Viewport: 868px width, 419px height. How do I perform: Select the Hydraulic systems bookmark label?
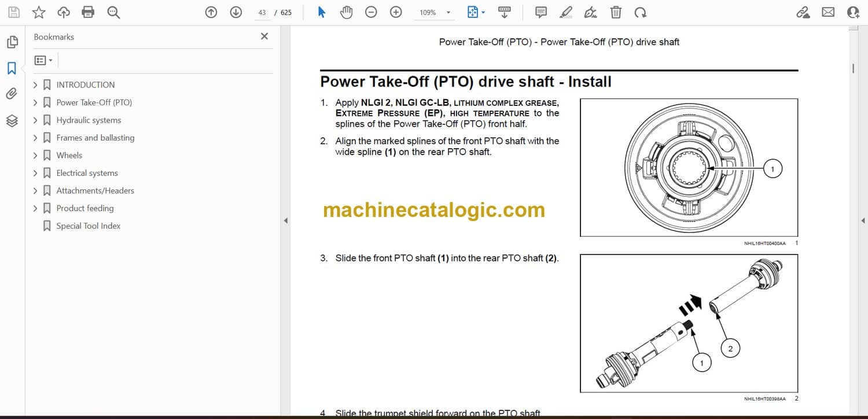click(x=89, y=120)
